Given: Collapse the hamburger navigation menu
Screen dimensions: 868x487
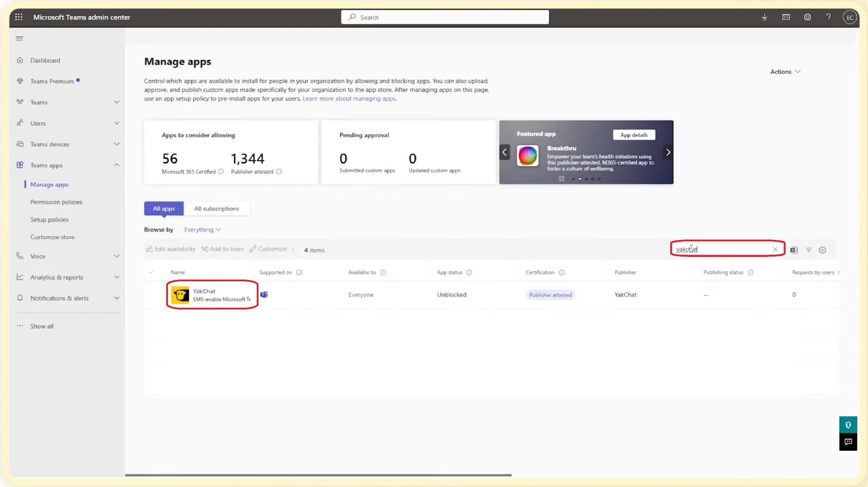Looking at the screenshot, I should click(x=19, y=39).
